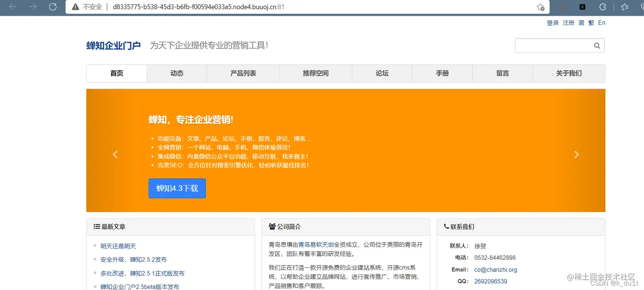Open the favorites list star icon

pos(625,7)
